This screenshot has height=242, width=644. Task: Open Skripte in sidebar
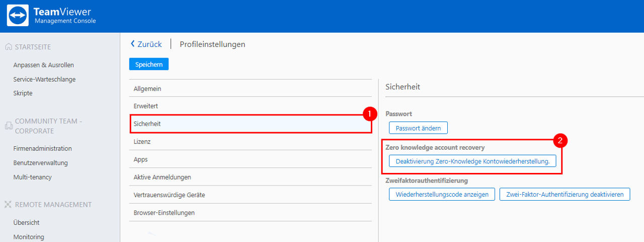click(23, 93)
